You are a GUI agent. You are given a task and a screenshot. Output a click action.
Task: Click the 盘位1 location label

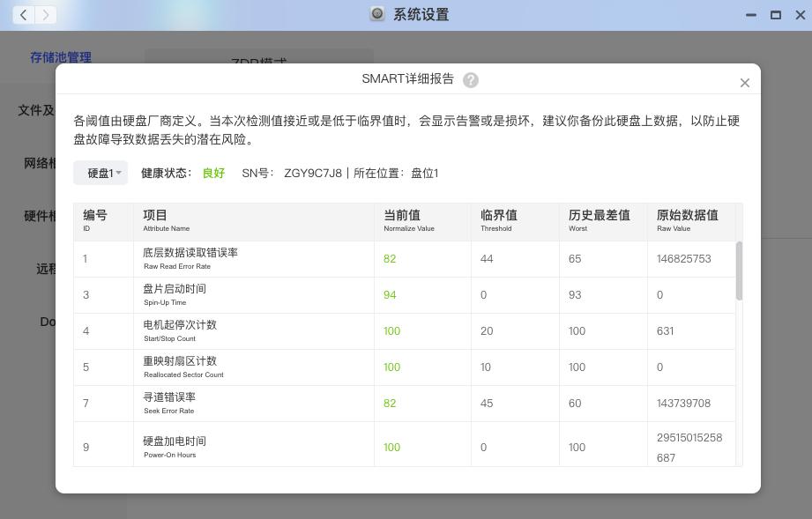click(x=423, y=173)
